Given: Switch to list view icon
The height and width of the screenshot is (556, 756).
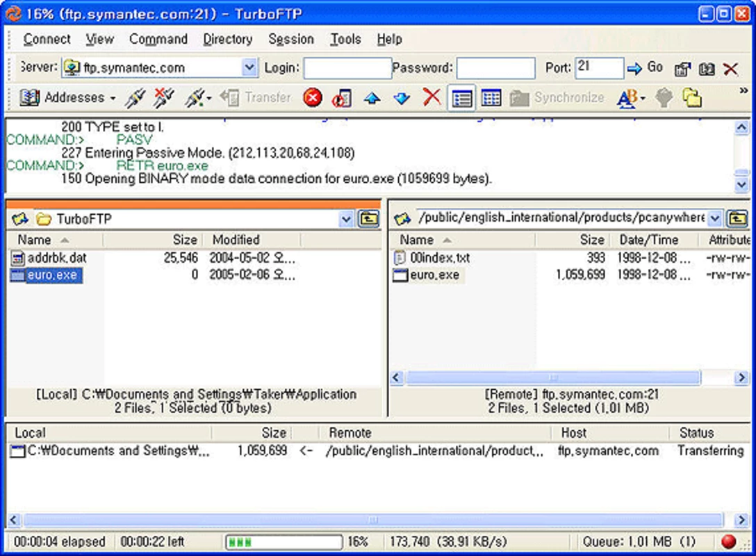Looking at the screenshot, I should pyautogui.click(x=461, y=99).
